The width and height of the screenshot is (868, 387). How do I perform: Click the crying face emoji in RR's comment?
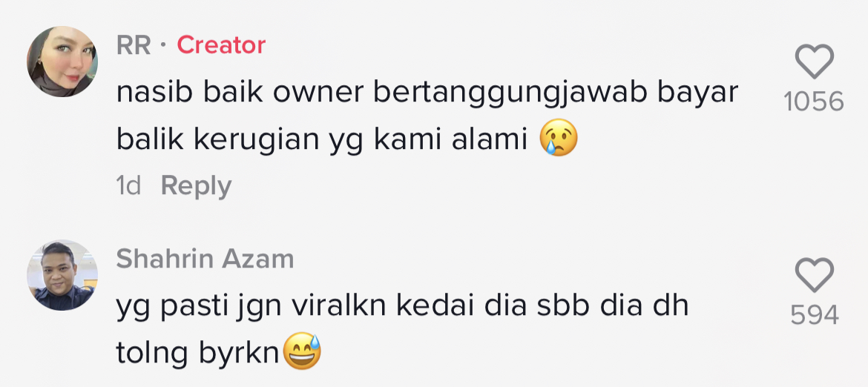pos(559,138)
